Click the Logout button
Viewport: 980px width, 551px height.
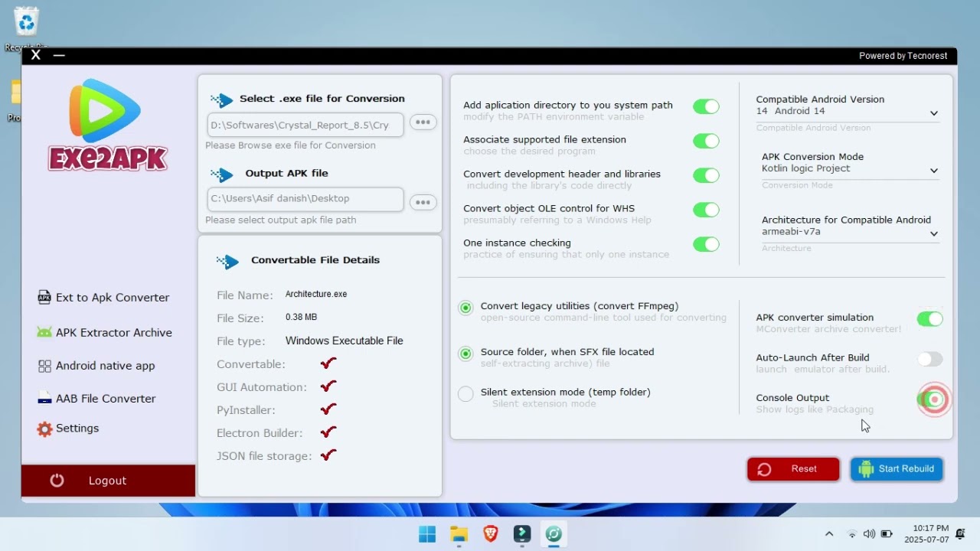(108, 481)
